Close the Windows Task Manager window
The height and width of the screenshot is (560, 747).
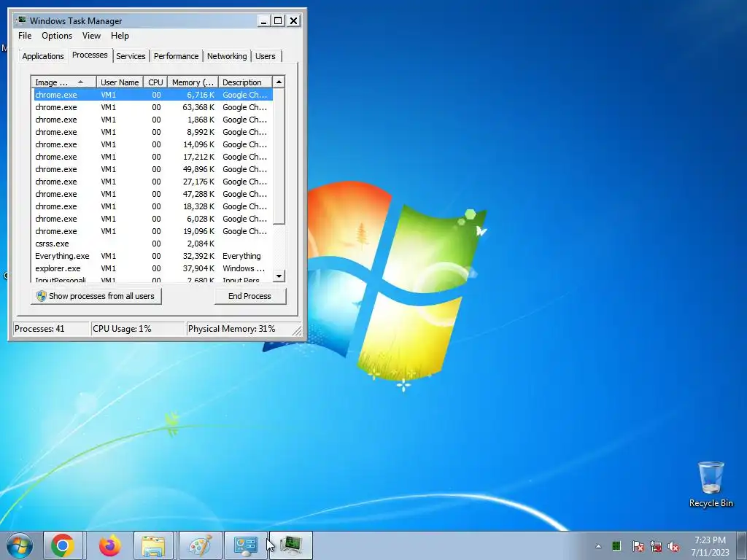tap(293, 20)
